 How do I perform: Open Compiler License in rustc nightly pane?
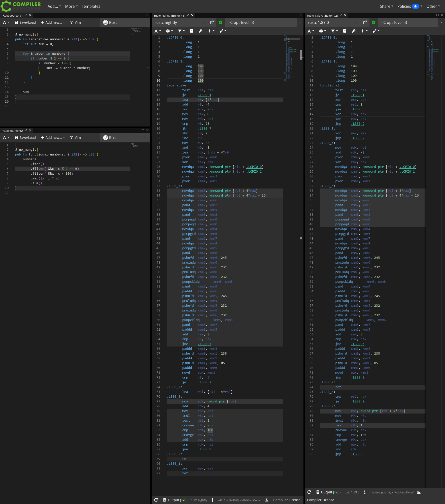point(287,500)
